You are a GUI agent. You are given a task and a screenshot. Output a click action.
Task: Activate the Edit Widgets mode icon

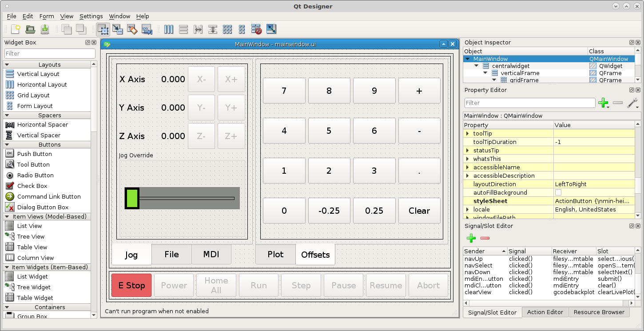click(103, 29)
